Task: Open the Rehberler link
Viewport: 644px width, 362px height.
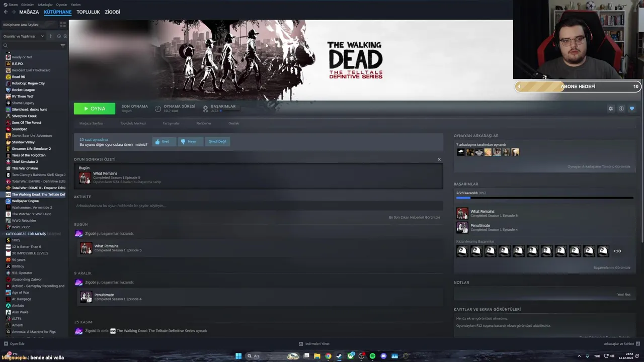Action: [x=204, y=123]
